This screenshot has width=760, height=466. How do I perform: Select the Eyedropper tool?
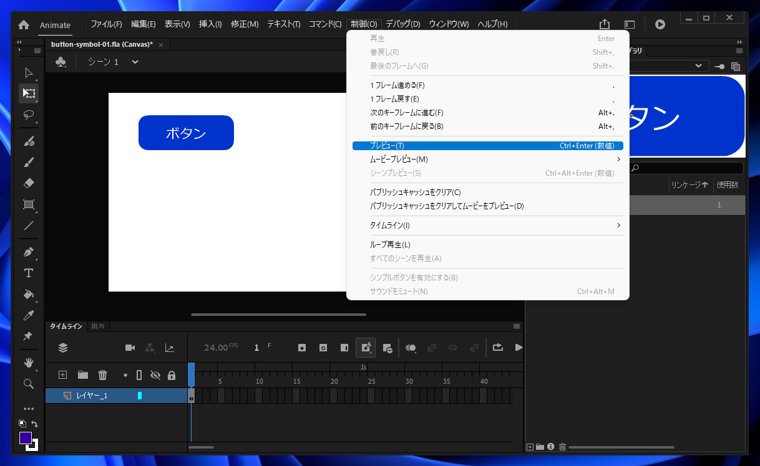(29, 315)
